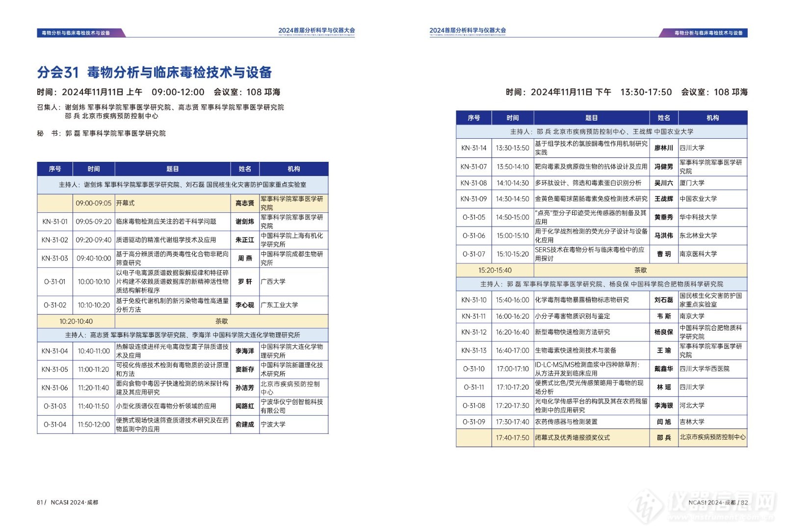The height and width of the screenshot is (532, 785).
Task: Select the left page banner 毒物分析与临床毒检技术与设备
Action: (x=76, y=33)
